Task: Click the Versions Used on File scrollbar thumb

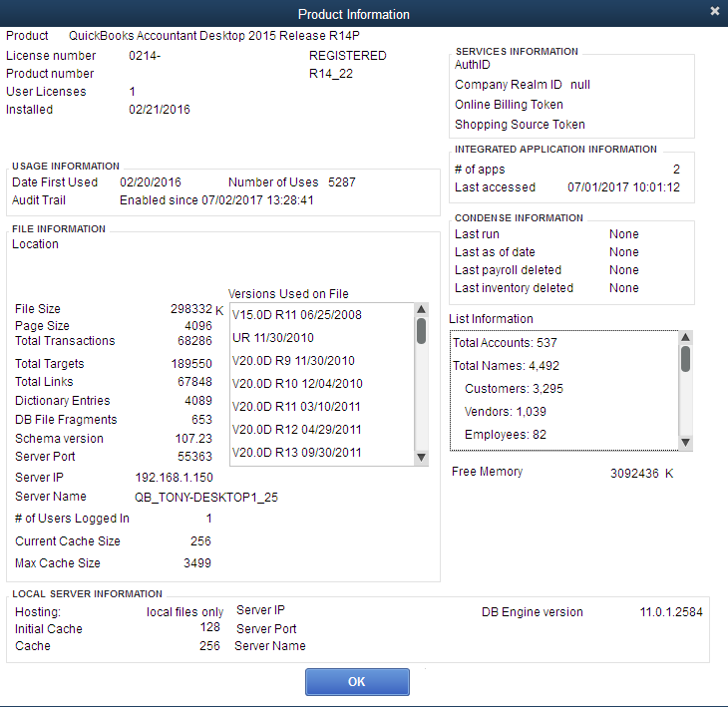Action: click(x=421, y=331)
